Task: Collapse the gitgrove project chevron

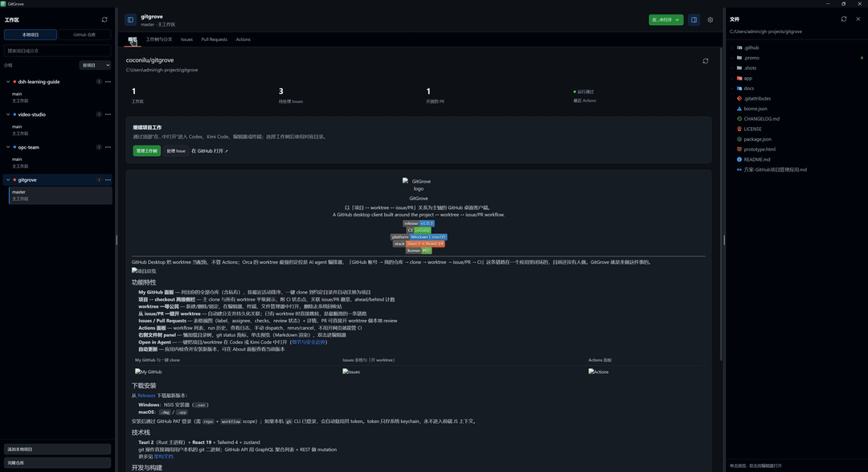Action: pyautogui.click(x=8, y=180)
